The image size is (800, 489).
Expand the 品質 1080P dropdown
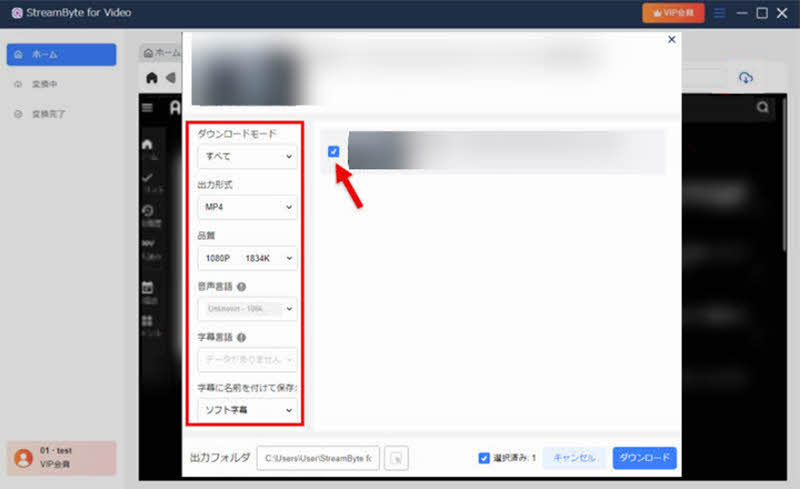click(x=249, y=258)
